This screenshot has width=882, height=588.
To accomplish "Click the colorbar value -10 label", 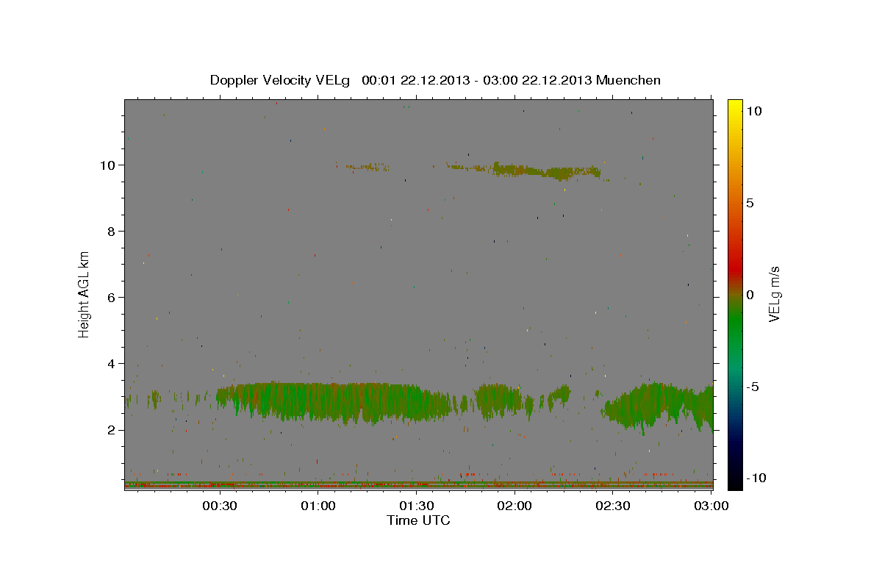I will click(756, 478).
